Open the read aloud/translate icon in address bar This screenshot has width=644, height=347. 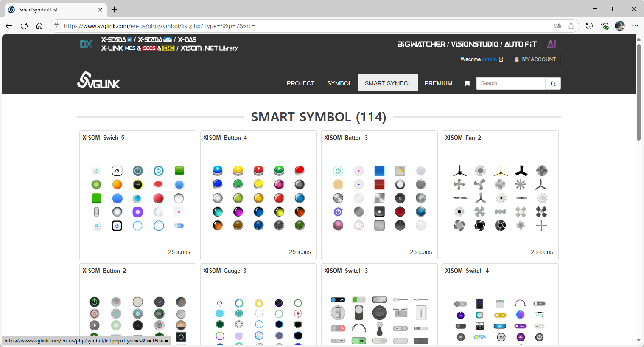(557, 26)
